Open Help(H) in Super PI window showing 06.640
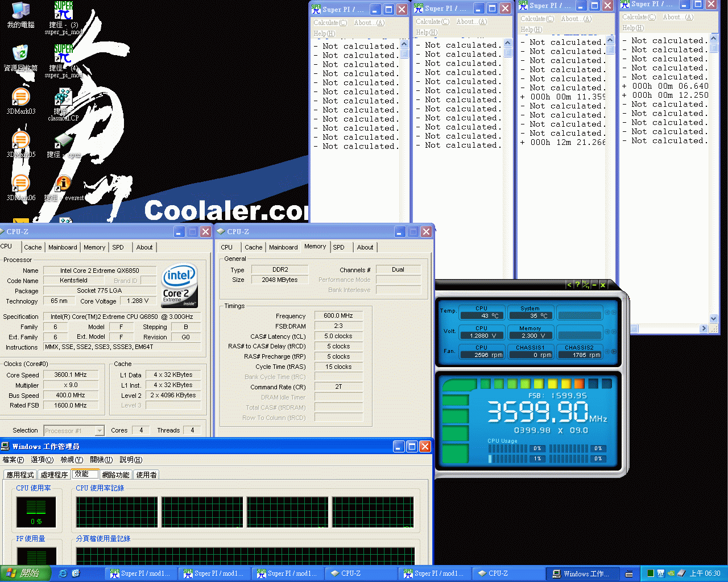 tap(633, 28)
